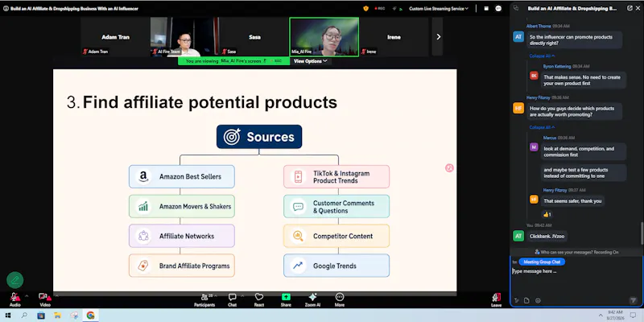Change recipient via Meeting Group Chat button
Screen dimensions: 644x322
(542, 262)
